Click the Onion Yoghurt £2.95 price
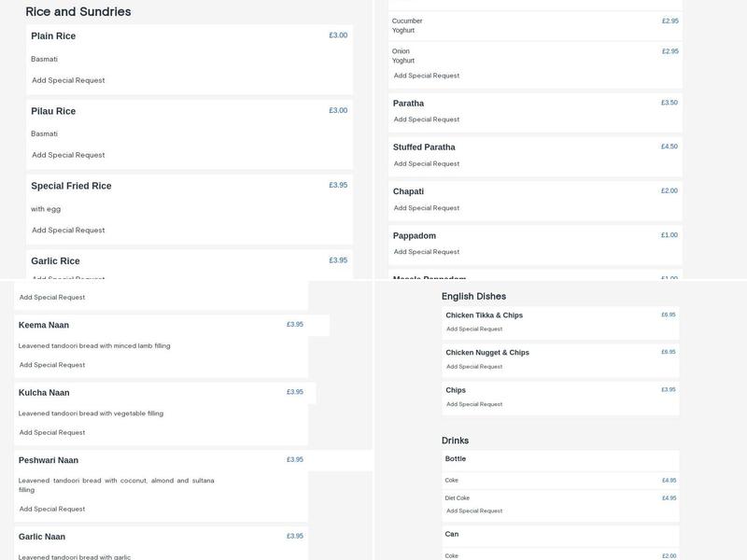The height and width of the screenshot is (560, 747). [x=669, y=51]
